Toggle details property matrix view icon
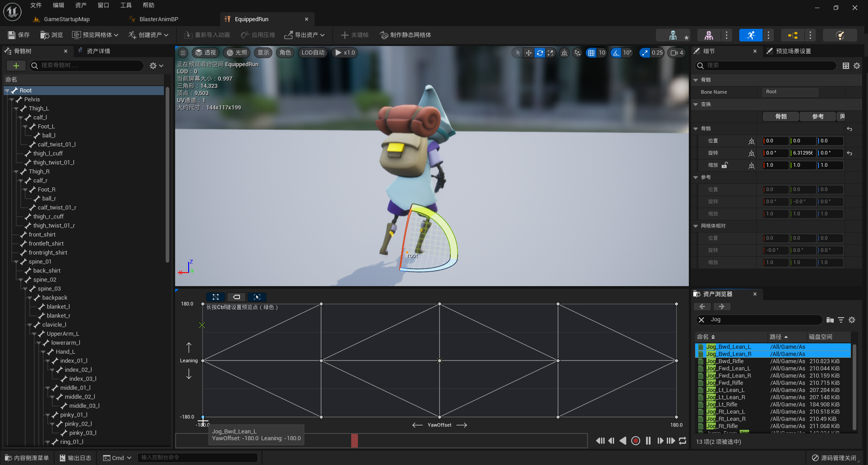This screenshot has height=465, width=868. pyautogui.click(x=846, y=66)
